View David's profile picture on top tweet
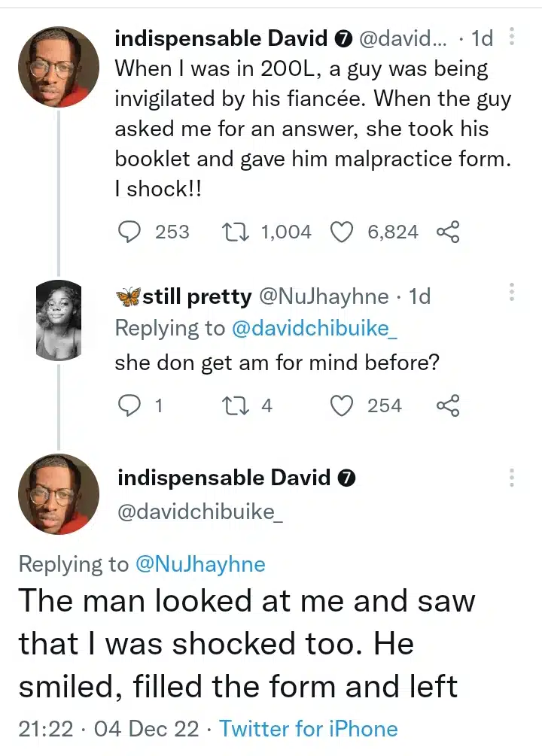 point(58,60)
